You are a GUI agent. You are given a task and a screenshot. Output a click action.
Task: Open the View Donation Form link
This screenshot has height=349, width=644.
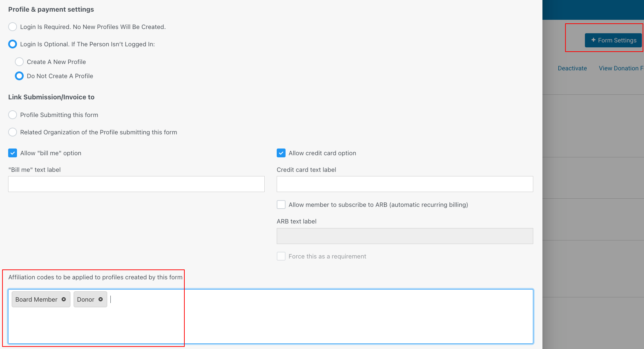(x=621, y=68)
